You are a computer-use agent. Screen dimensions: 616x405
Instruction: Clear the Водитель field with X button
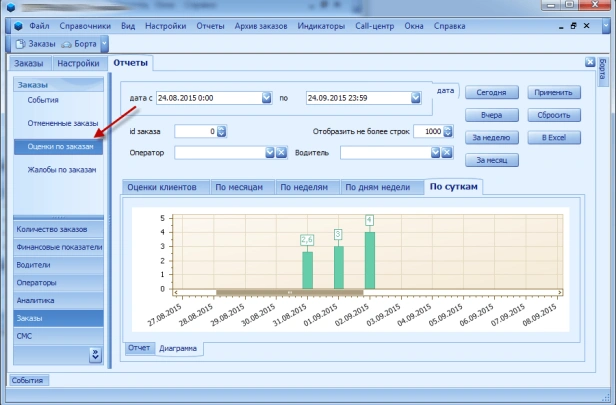(449, 153)
